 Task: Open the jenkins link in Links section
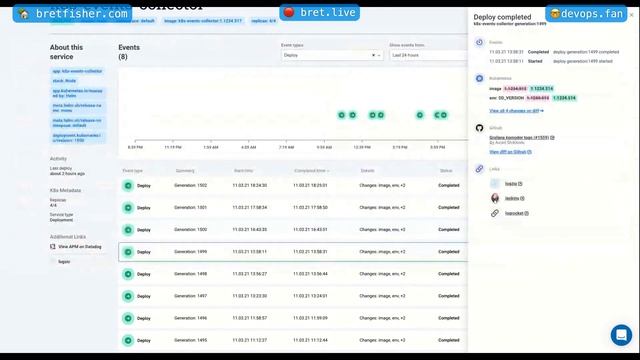pyautogui.click(x=515, y=198)
